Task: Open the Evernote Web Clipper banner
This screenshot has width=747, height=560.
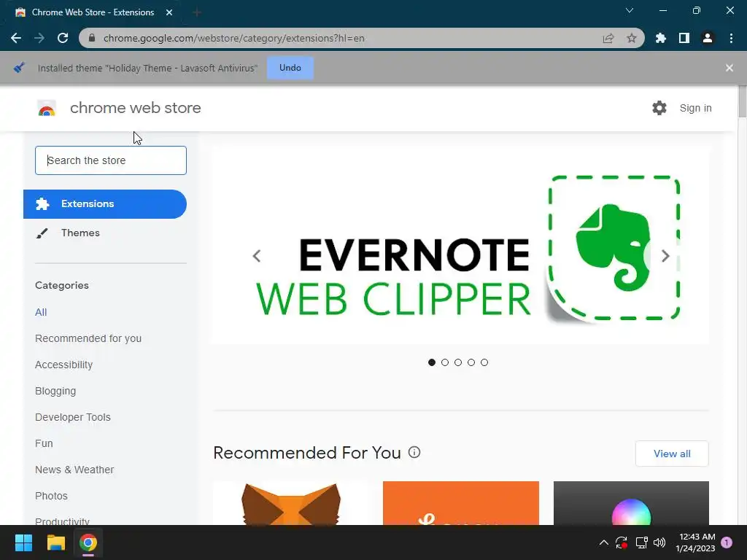Action: pos(460,245)
